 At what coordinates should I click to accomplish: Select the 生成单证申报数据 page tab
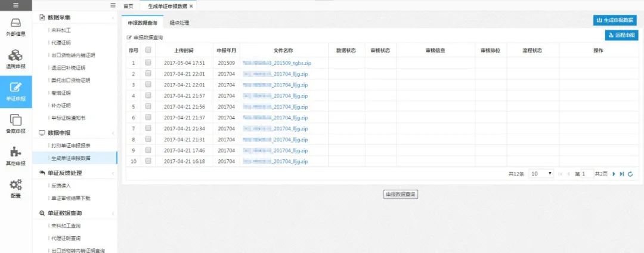click(x=167, y=6)
